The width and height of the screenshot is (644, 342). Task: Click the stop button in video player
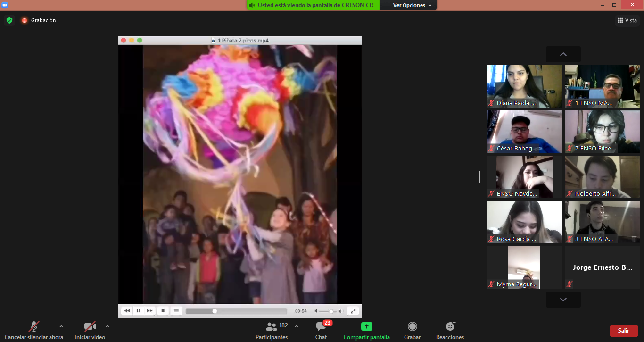(x=163, y=311)
